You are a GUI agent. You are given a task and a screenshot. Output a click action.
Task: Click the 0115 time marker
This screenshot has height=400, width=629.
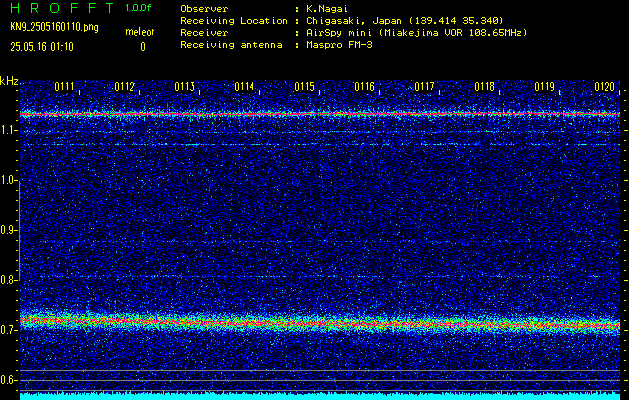(304, 86)
